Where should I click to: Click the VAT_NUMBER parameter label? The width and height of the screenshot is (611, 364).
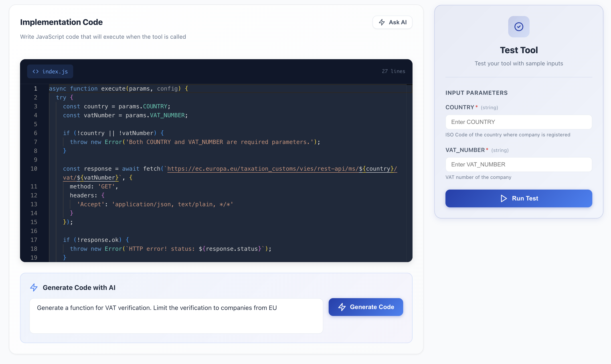tap(465, 150)
